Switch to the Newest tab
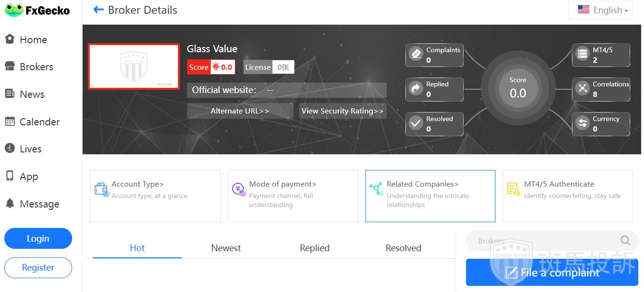The image size is (644, 292). [226, 248]
